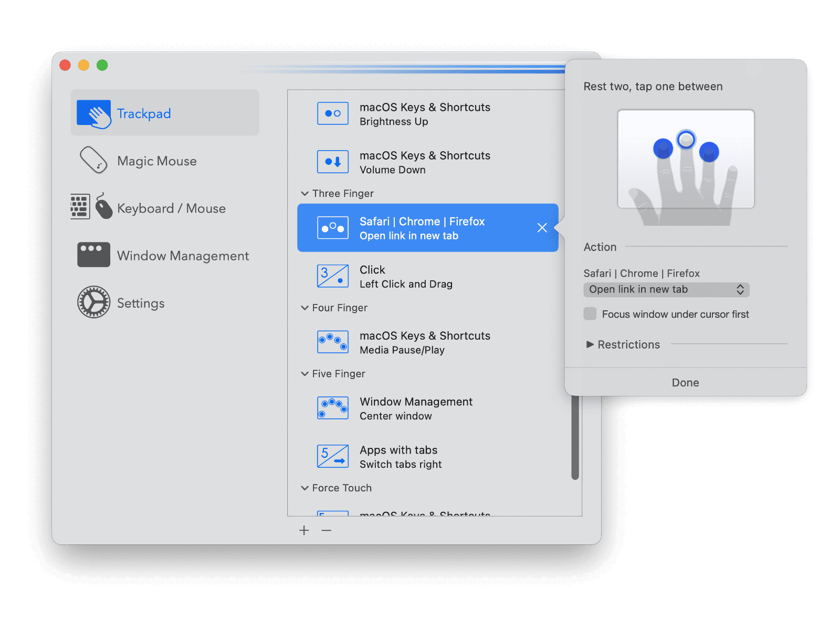Zoom the window with the green button
The width and height of the screenshot is (840, 630).
click(102, 65)
